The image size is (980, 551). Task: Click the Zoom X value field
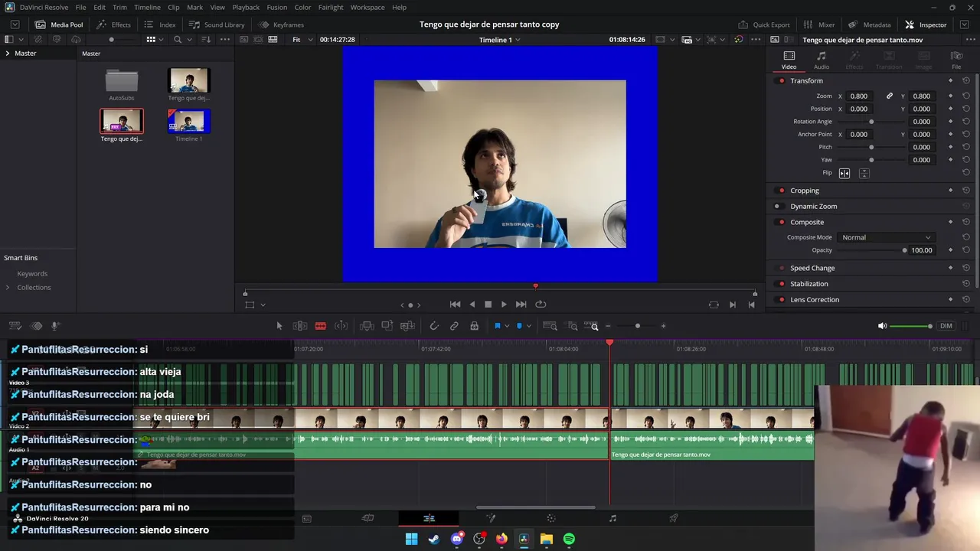pos(859,96)
